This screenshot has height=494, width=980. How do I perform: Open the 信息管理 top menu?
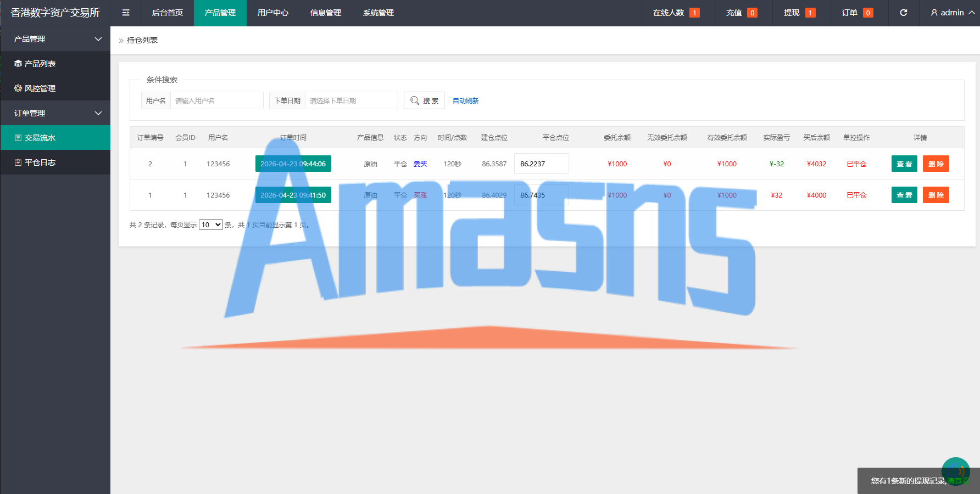(326, 13)
